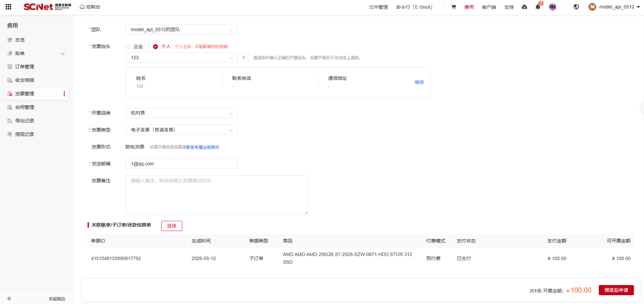The image size is (644, 304).
Task: Click the 发送邮箱 input field
Action: (181, 164)
